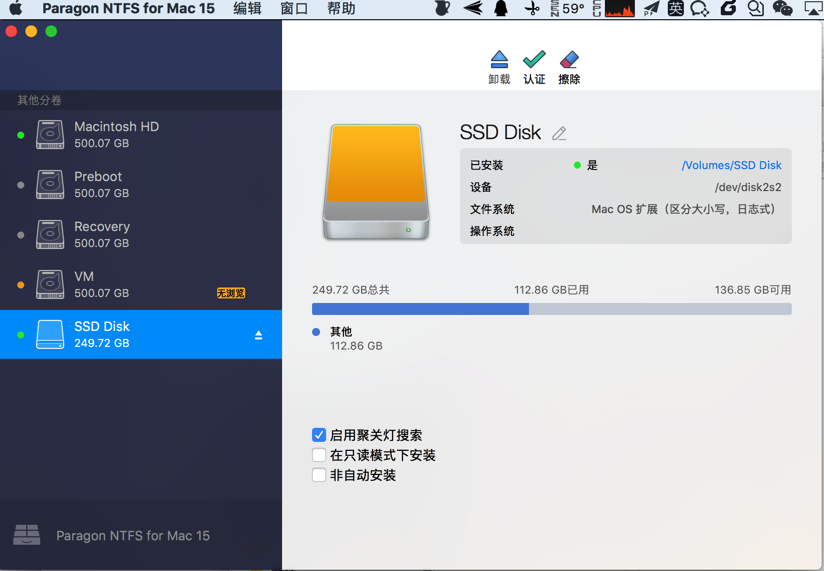Click the QQ penguin menu bar icon
Screen dimensions: 824x571
pos(501,8)
